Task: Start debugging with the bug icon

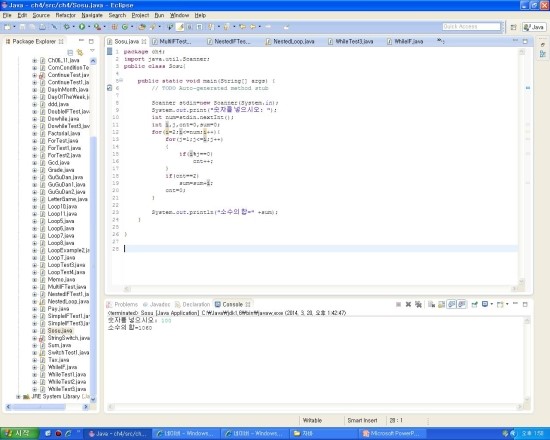Action: (x=66, y=27)
